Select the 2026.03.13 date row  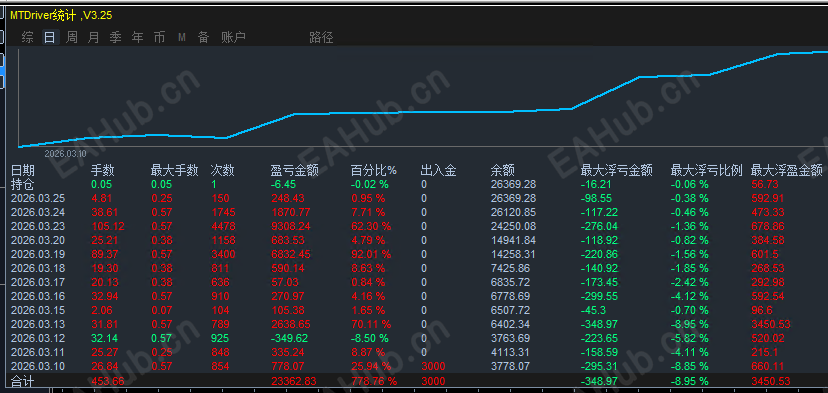pos(37,324)
